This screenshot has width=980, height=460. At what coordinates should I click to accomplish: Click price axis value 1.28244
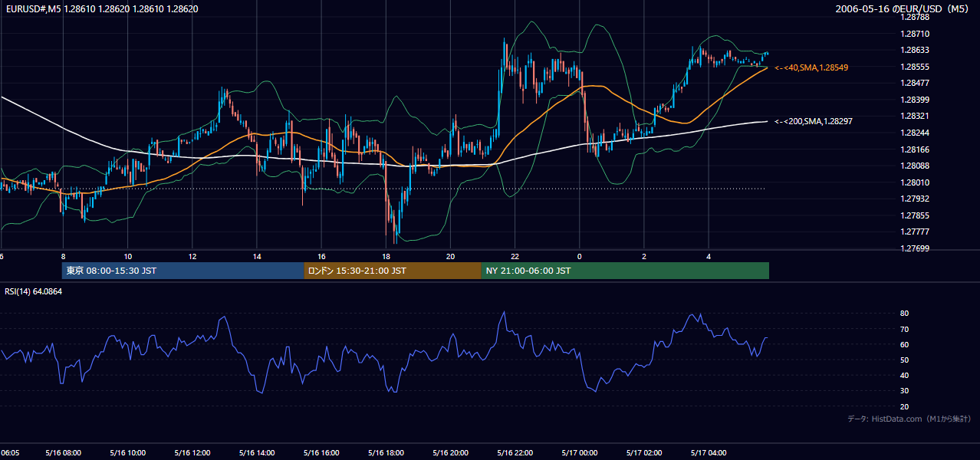915,133
